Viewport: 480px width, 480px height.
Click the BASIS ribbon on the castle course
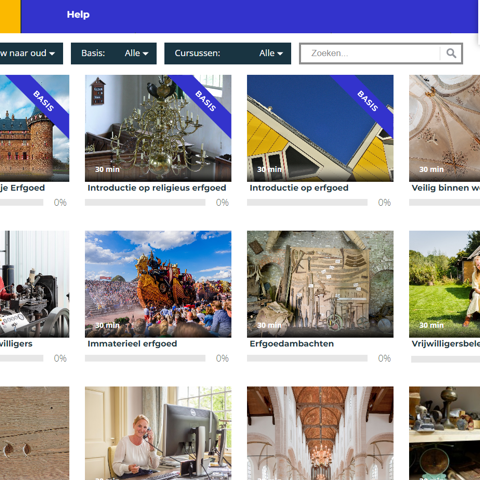coord(43,101)
